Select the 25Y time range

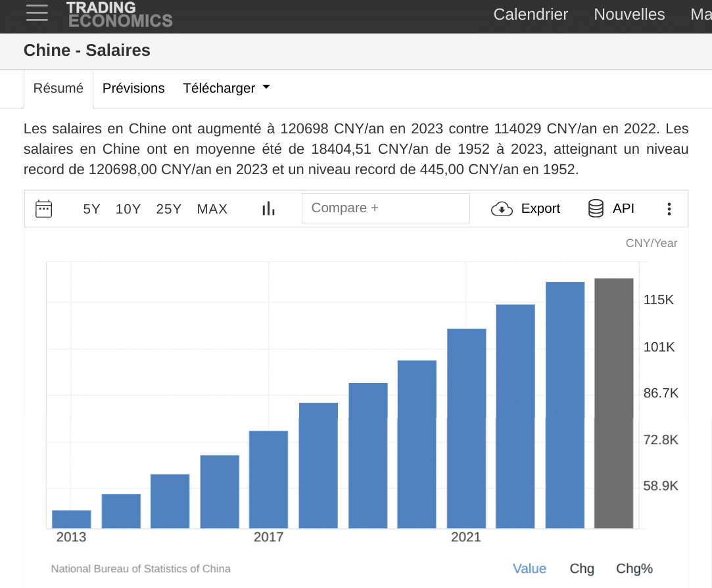coord(169,209)
